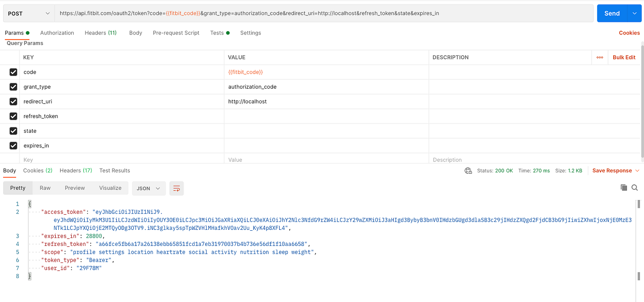
Task: Uncheck the refresh_token parameter
Action: [13, 116]
